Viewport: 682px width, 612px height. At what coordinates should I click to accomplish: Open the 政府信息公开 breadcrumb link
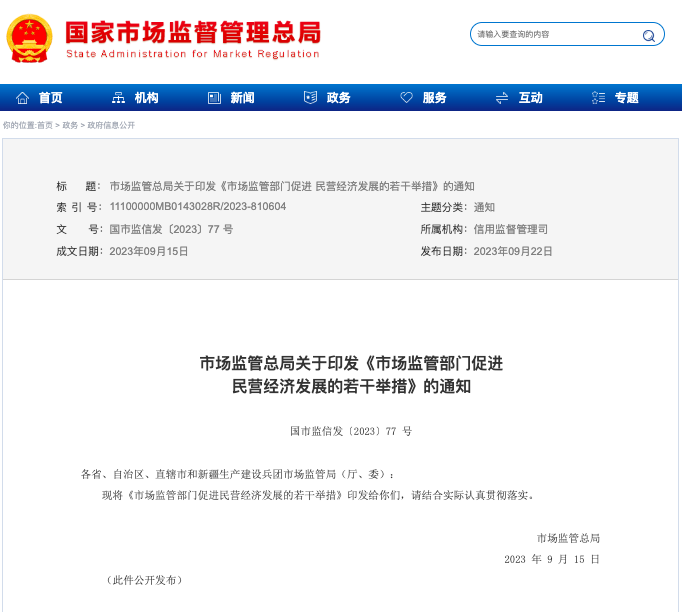(111, 125)
